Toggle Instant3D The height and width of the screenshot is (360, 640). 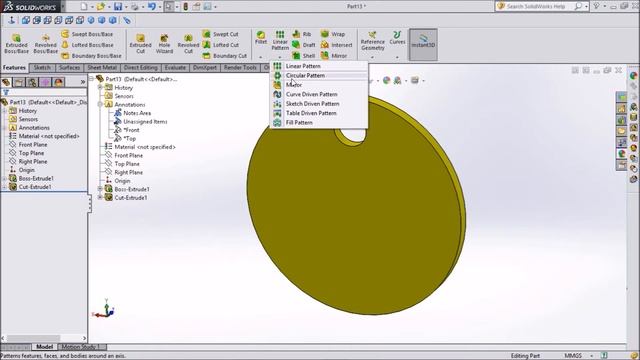[x=423, y=44]
